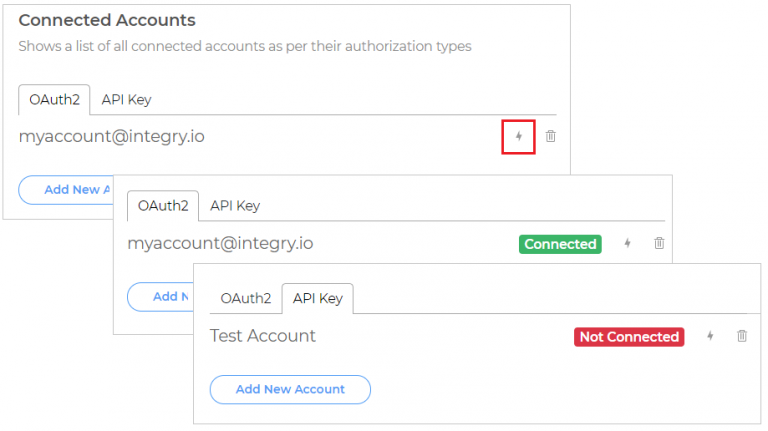Click the green Connected status badge
The height and width of the screenshot is (431, 768).
pos(560,244)
